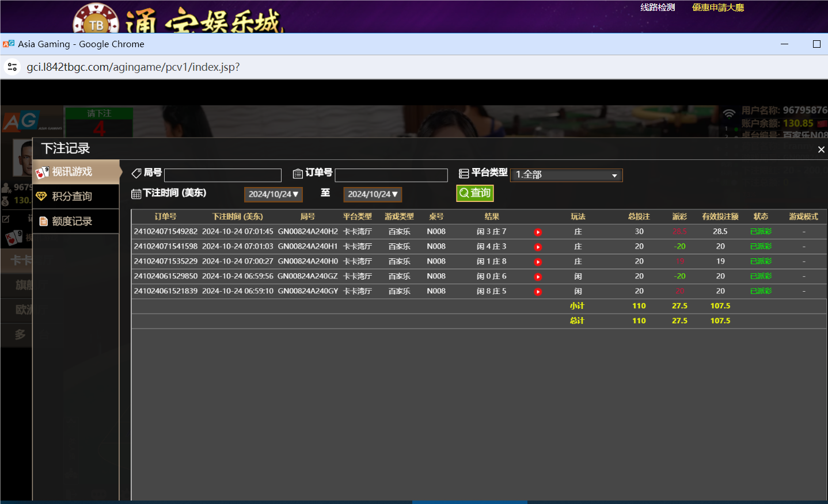Click the diamond icon beside 积分查询
The height and width of the screenshot is (504, 828).
coord(41,196)
